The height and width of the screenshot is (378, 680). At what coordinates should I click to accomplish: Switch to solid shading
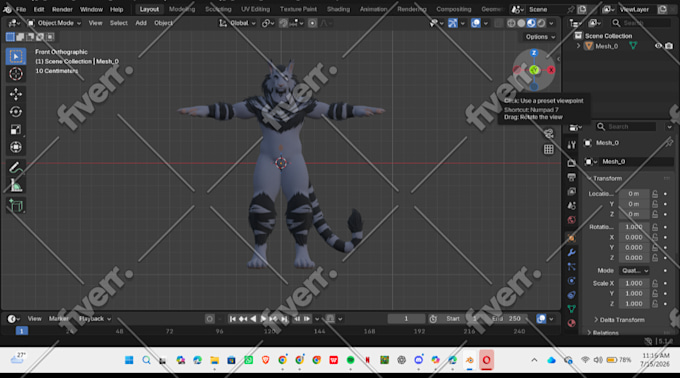point(521,23)
